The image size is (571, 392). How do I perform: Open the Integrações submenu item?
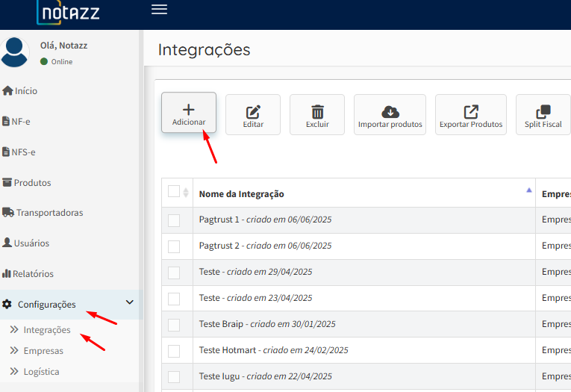pos(47,330)
